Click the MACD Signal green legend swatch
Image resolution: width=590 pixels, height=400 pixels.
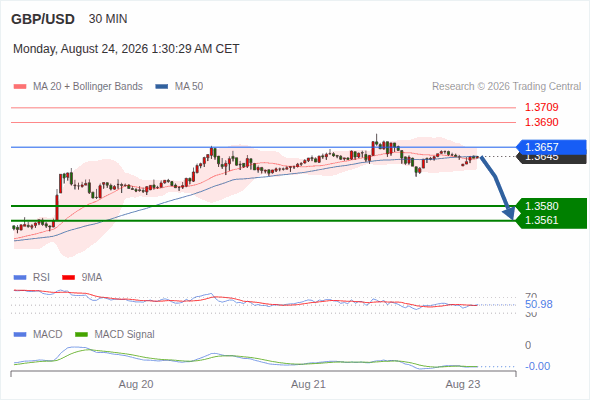point(81,335)
